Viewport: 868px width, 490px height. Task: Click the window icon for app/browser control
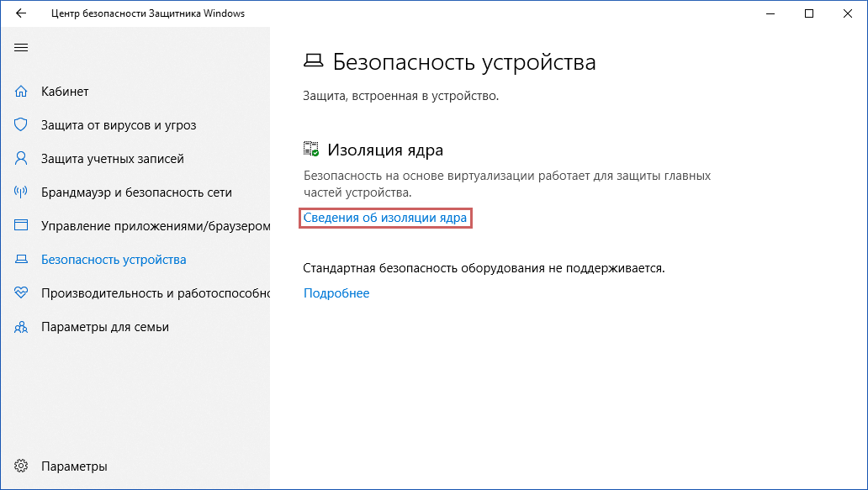(21, 225)
